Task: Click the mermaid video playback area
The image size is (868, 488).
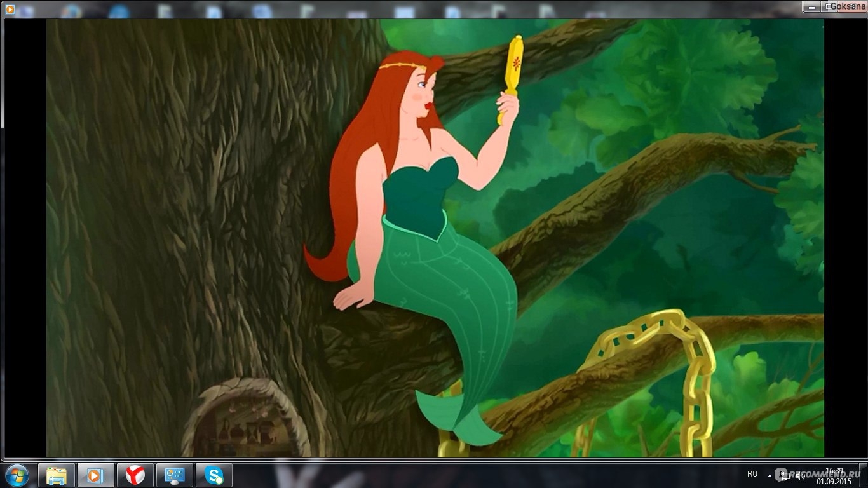Action: point(435,238)
